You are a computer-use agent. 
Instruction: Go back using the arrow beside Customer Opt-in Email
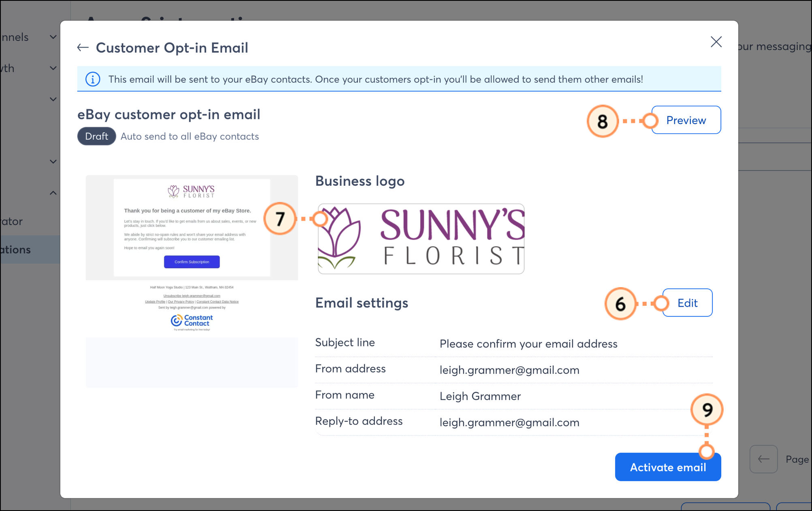83,48
